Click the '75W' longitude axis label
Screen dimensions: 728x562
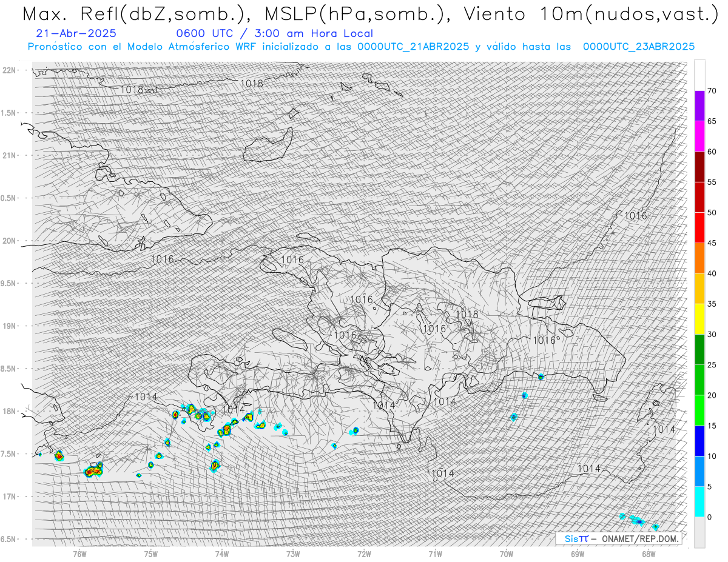(x=151, y=554)
